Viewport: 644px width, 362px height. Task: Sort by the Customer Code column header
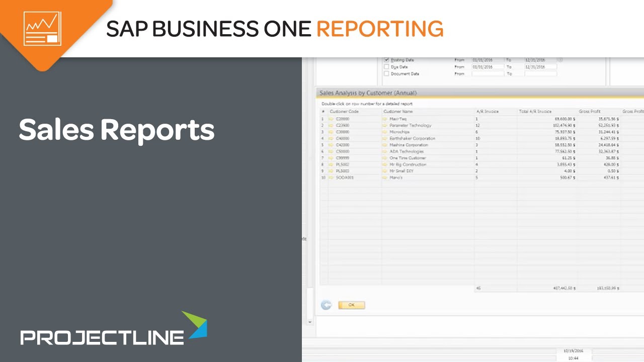(354, 112)
